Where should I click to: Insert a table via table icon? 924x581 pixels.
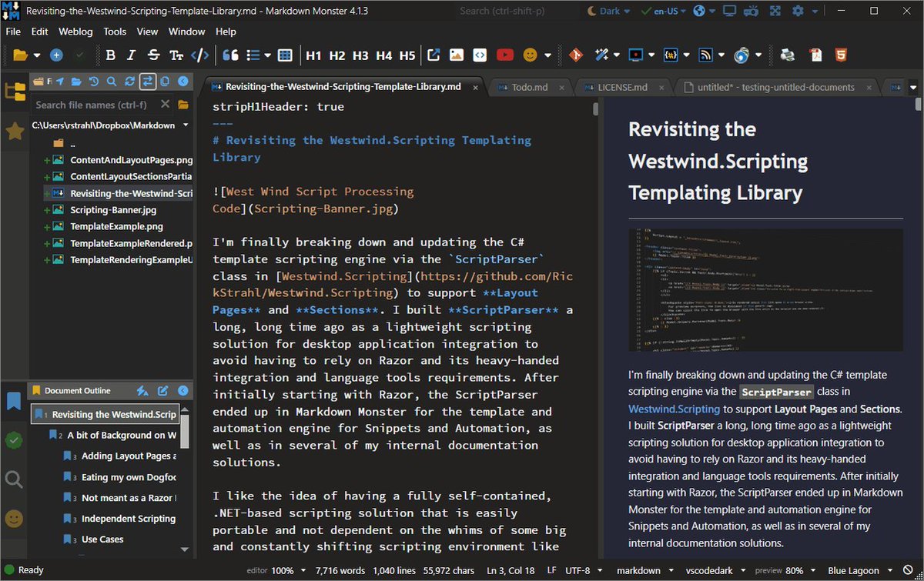(x=285, y=55)
